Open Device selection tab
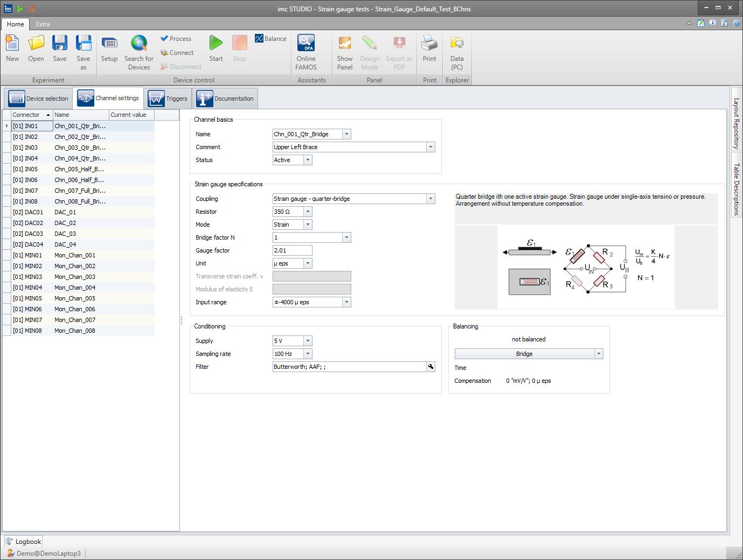This screenshot has width=743, height=560. pyautogui.click(x=39, y=99)
